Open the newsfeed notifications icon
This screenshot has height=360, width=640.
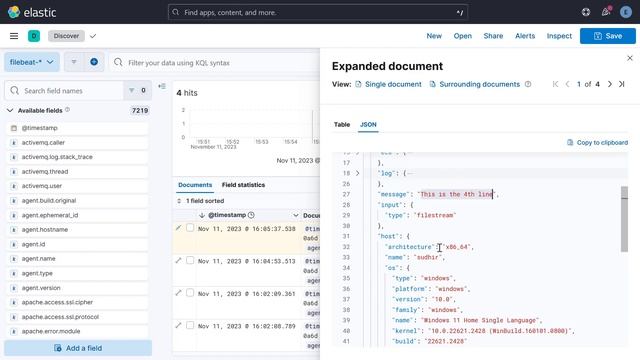tap(606, 12)
